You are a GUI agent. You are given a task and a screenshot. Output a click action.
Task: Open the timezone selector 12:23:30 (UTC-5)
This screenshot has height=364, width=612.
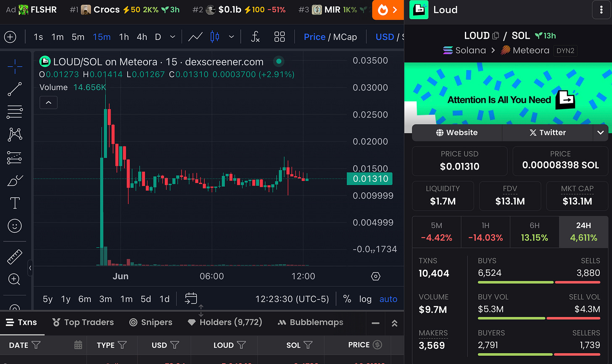click(292, 299)
